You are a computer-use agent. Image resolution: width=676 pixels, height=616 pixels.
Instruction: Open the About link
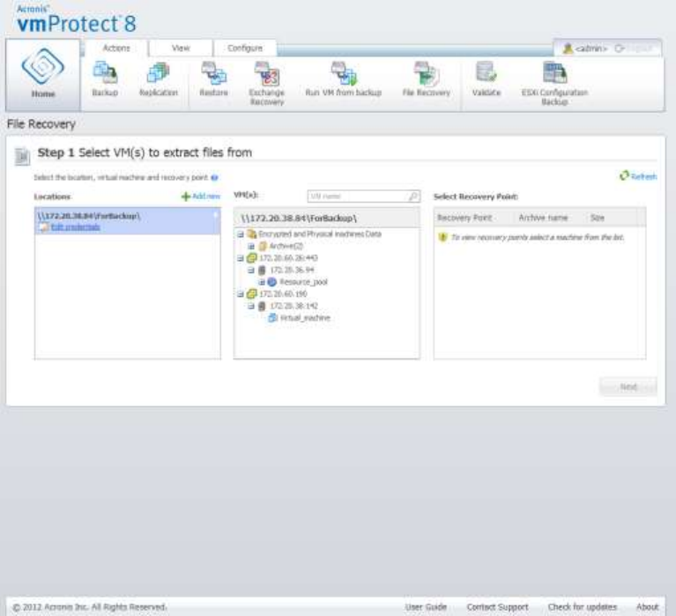point(647,606)
